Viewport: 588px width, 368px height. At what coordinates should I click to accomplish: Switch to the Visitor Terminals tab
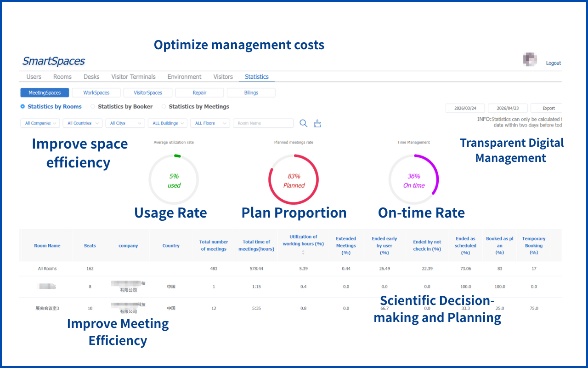(x=133, y=77)
